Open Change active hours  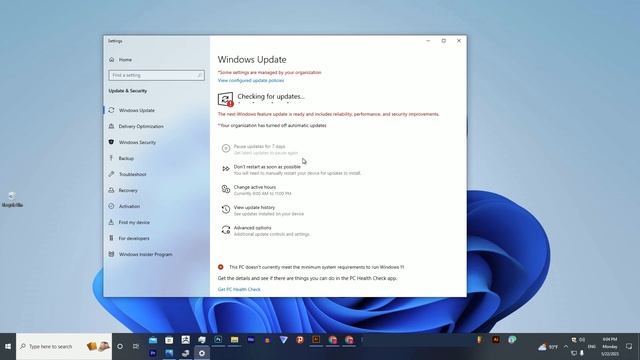pyautogui.click(x=255, y=187)
